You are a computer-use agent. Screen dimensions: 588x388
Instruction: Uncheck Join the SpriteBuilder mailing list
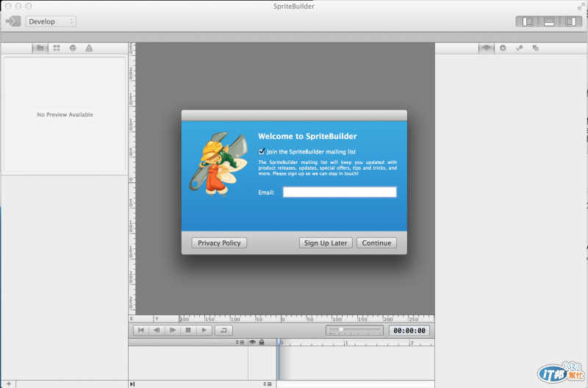coord(262,151)
